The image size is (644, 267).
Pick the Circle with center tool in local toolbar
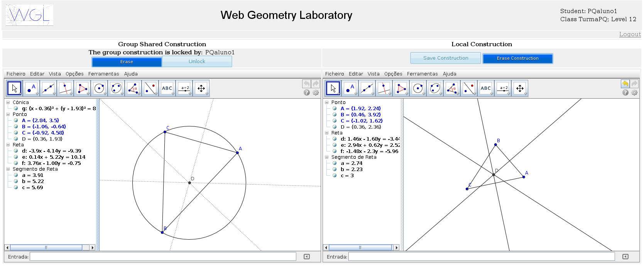tap(418, 88)
